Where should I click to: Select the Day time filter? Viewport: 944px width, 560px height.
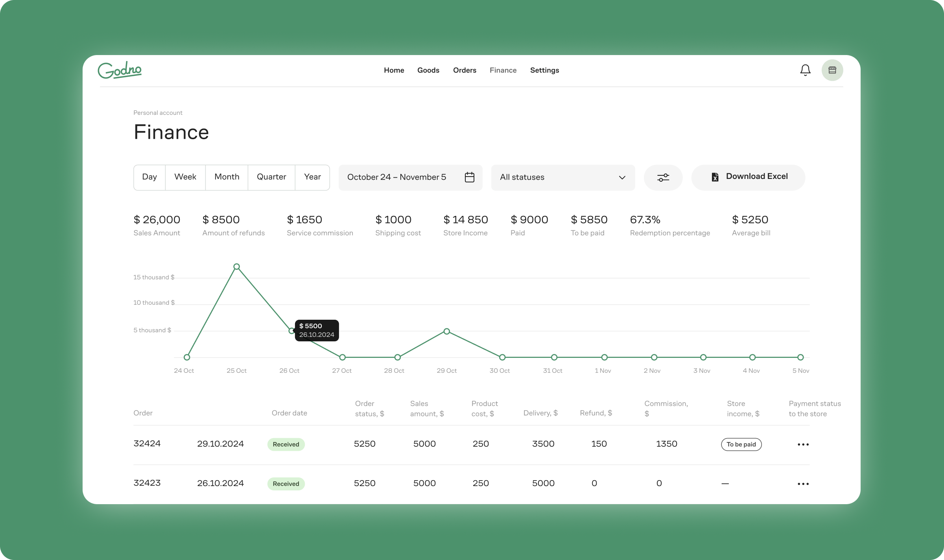(x=149, y=177)
